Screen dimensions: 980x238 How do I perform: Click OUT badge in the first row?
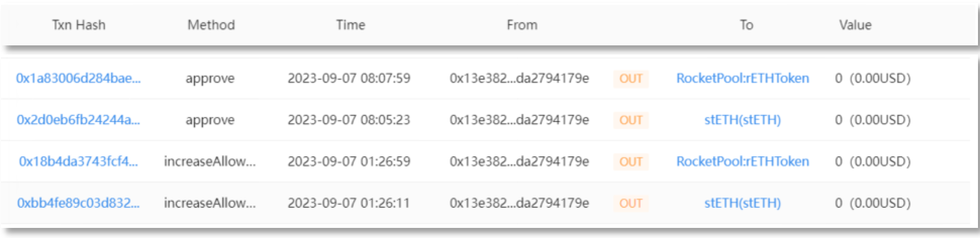pyautogui.click(x=631, y=79)
